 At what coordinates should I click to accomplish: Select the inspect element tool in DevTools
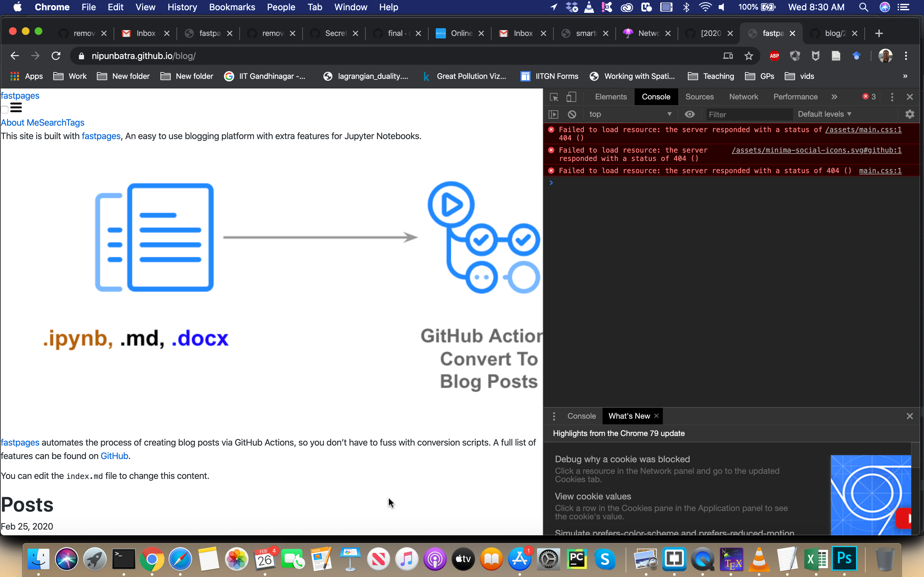pos(554,97)
